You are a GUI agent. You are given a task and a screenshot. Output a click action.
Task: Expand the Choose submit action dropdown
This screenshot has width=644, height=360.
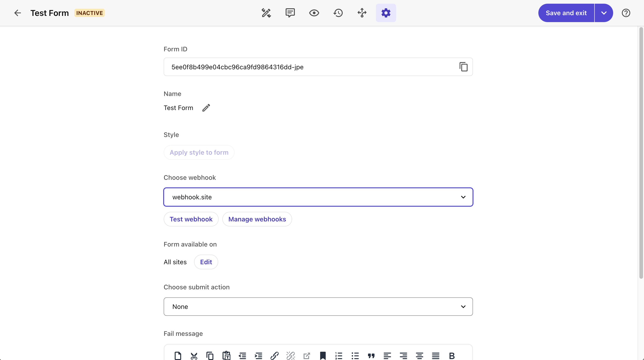click(318, 306)
